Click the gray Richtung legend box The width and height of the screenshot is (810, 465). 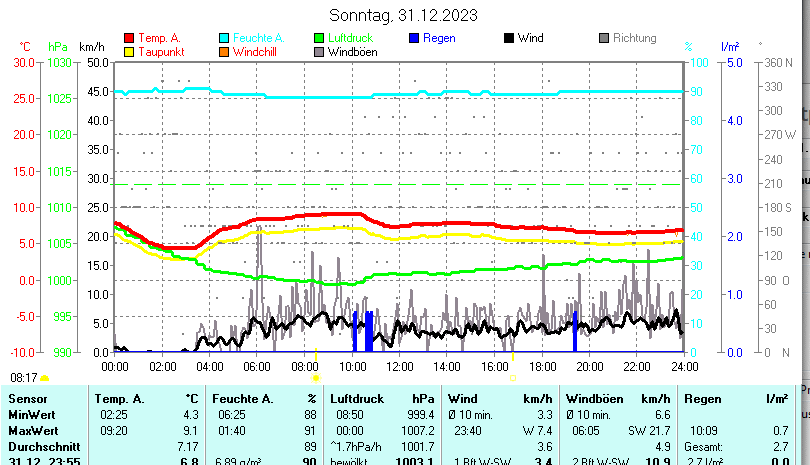(x=604, y=39)
